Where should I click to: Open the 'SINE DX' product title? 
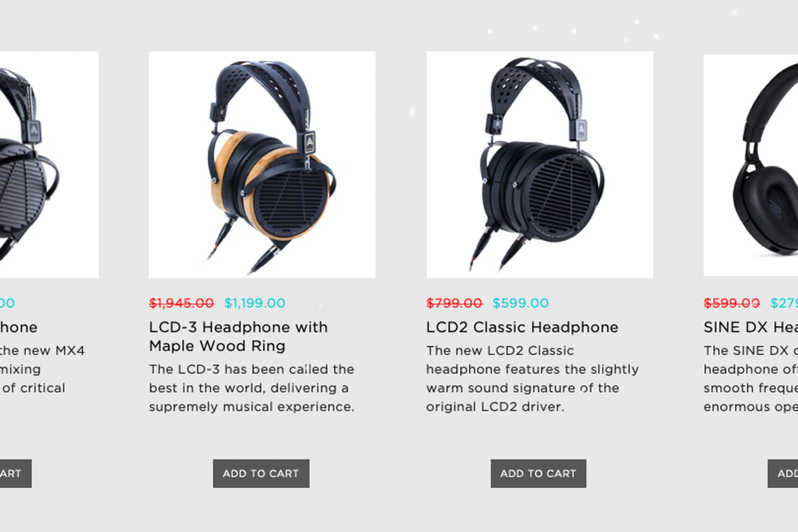coord(751,327)
